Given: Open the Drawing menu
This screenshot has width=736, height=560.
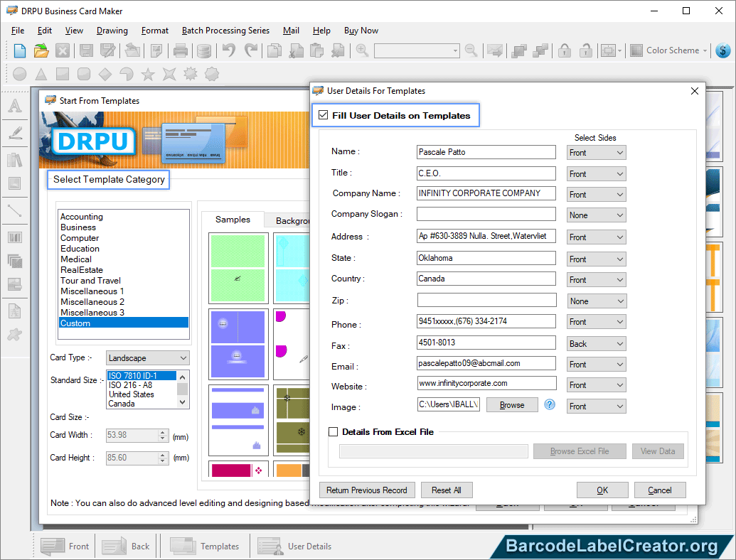Looking at the screenshot, I should [x=112, y=31].
